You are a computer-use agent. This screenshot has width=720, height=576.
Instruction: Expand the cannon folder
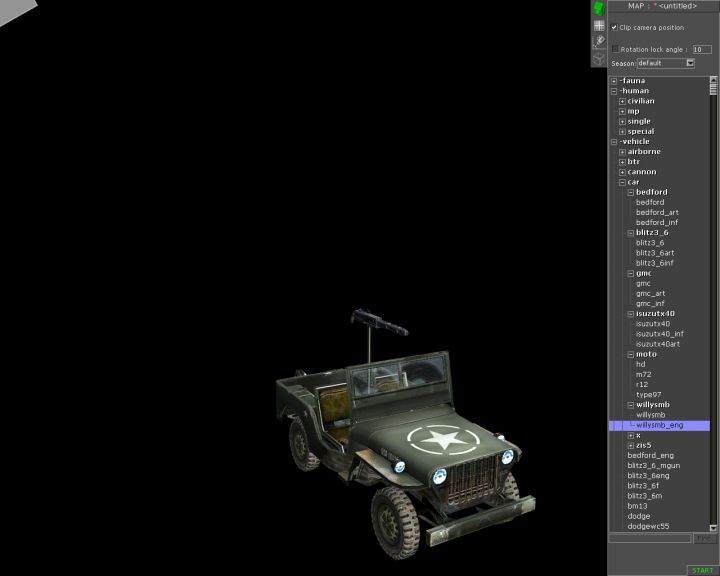pyautogui.click(x=622, y=172)
